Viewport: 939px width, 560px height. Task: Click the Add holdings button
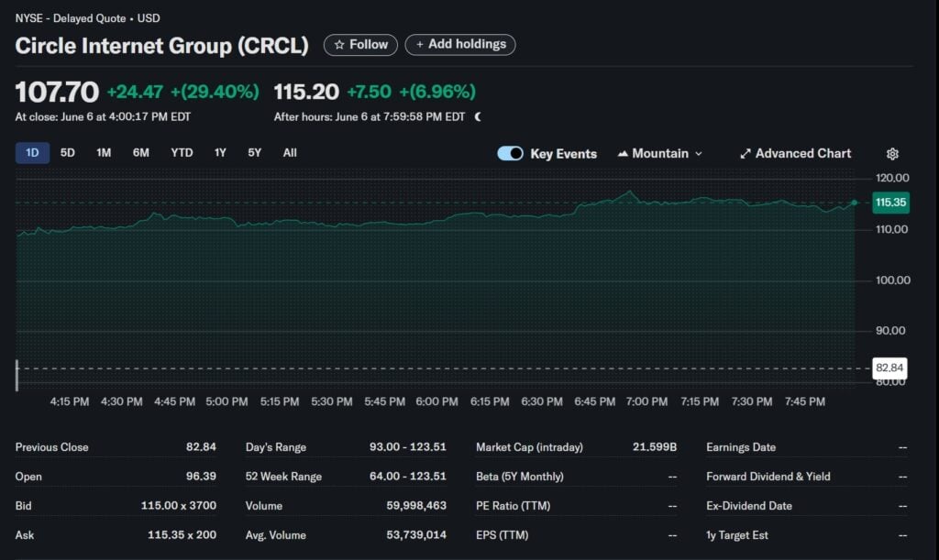tap(460, 45)
